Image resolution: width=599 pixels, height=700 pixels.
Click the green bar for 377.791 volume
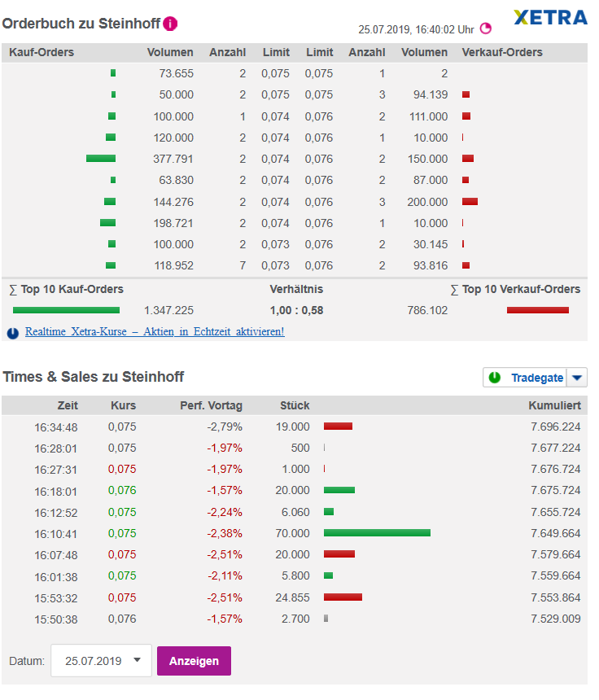tap(101, 159)
